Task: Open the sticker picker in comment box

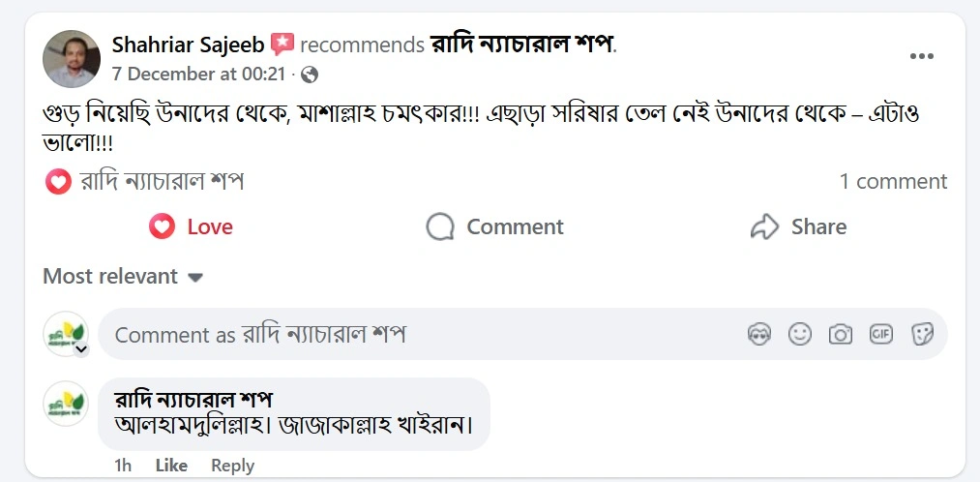Action: point(922,335)
